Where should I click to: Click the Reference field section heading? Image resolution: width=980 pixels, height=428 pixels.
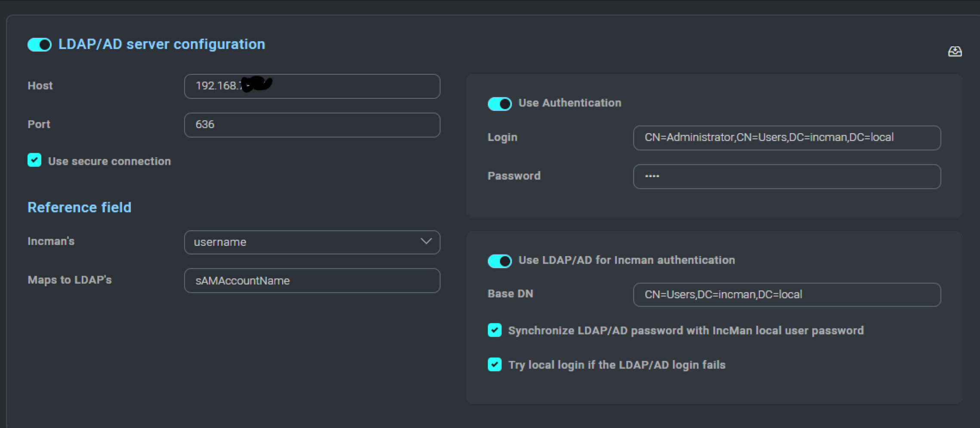(79, 207)
